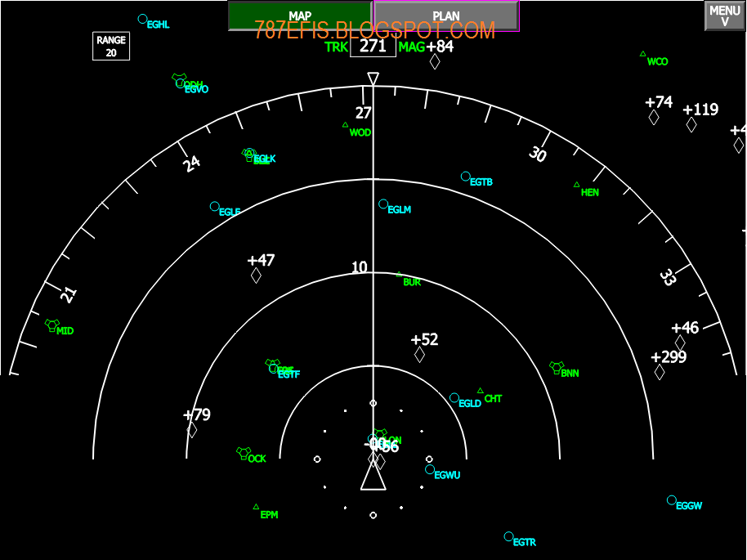Select the MAP mode tab
The height and width of the screenshot is (560, 747).
(299, 15)
